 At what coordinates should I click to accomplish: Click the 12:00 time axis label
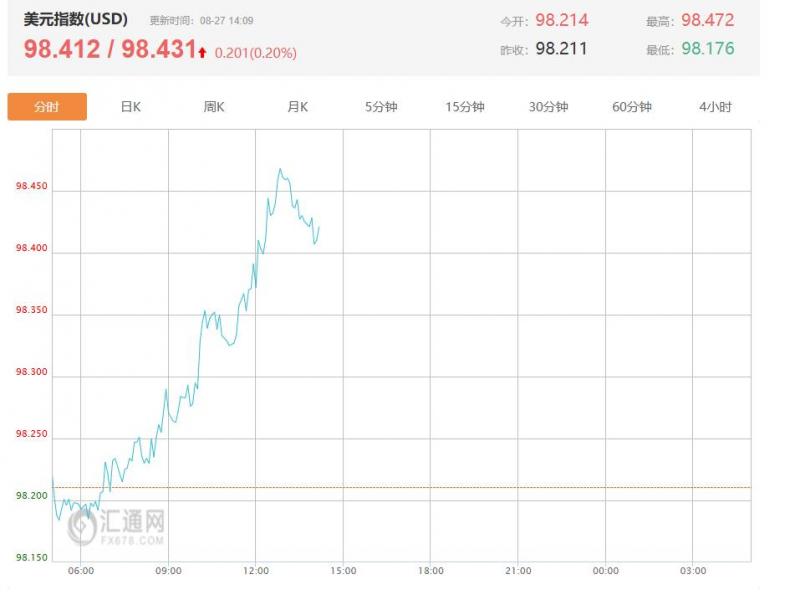click(x=255, y=570)
